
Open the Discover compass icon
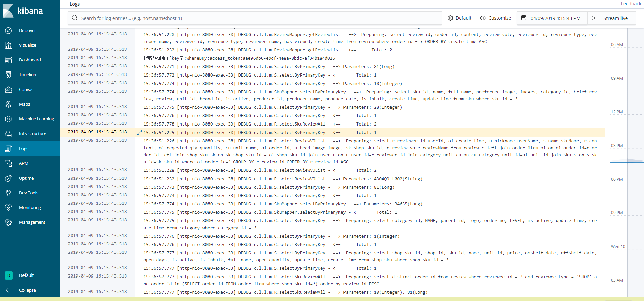pos(8,30)
